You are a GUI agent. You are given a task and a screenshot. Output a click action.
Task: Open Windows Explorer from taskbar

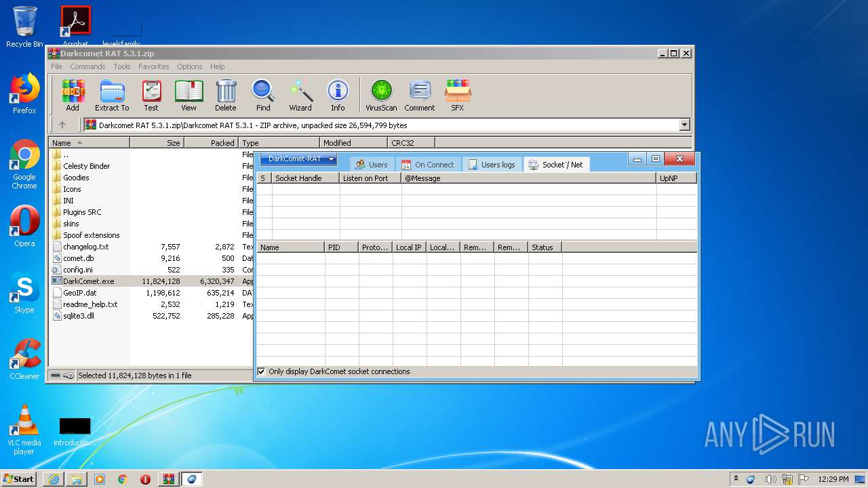point(77,479)
